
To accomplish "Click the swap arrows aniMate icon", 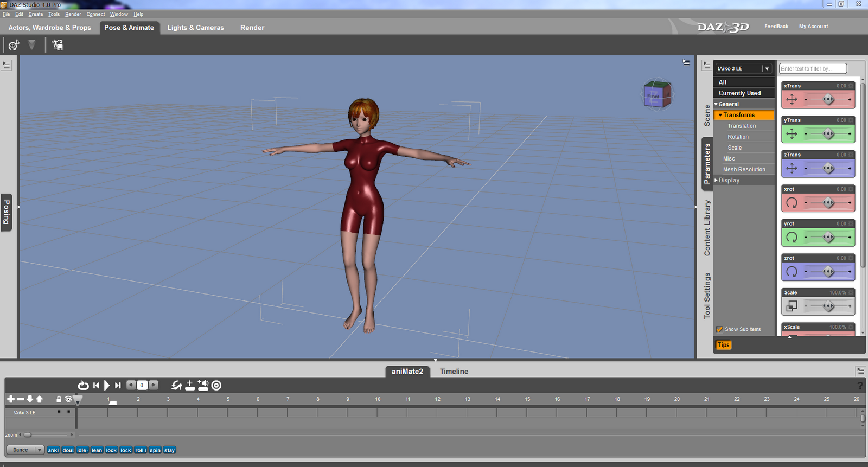I will 176,385.
